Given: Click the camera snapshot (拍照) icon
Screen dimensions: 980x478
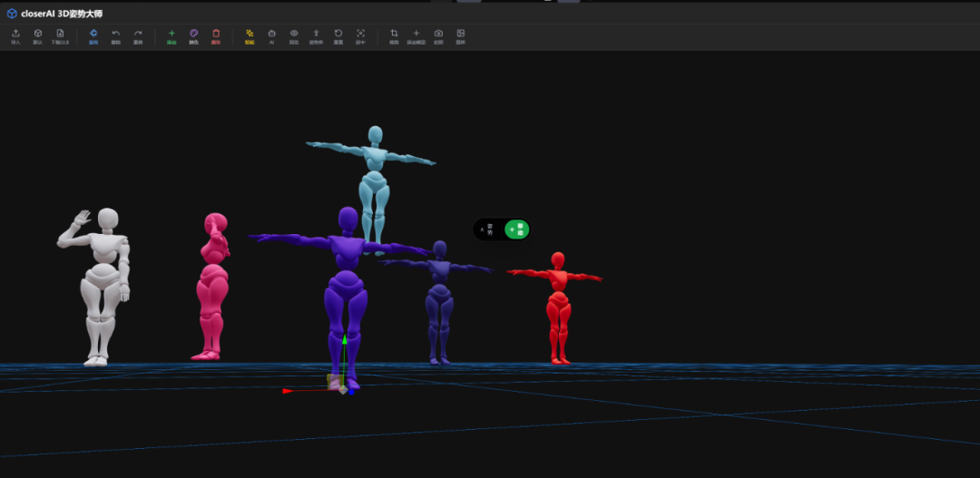Looking at the screenshot, I should 438,35.
